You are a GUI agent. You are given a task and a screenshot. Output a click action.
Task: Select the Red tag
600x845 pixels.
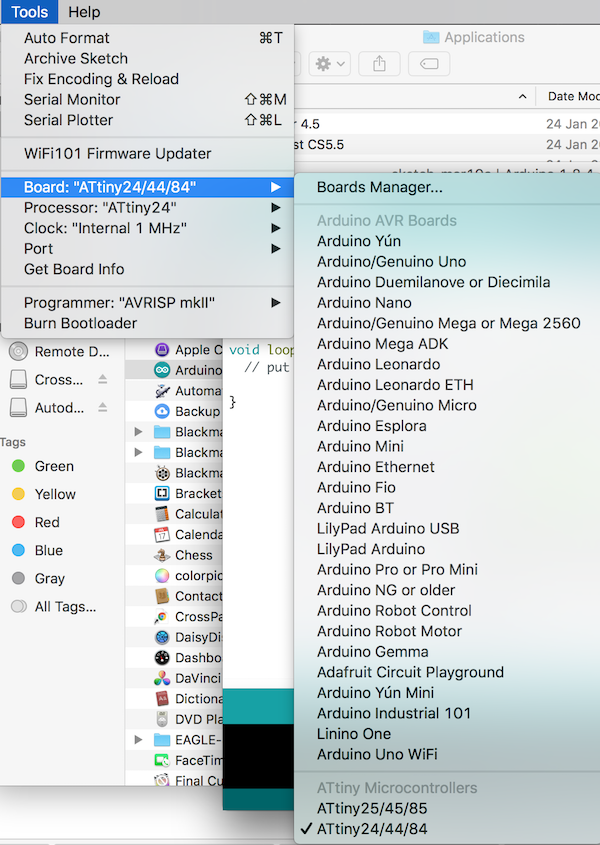pyautogui.click(x=36, y=522)
